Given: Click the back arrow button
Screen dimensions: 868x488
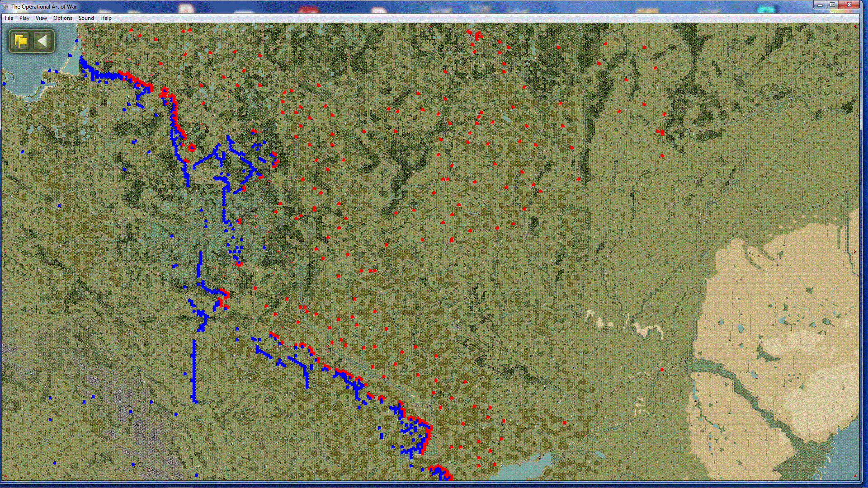Looking at the screenshot, I should point(42,41).
